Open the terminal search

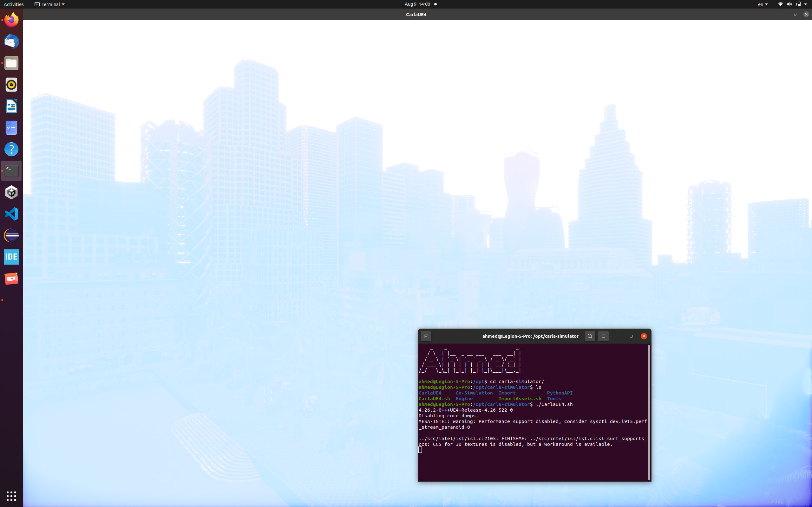tap(590, 336)
